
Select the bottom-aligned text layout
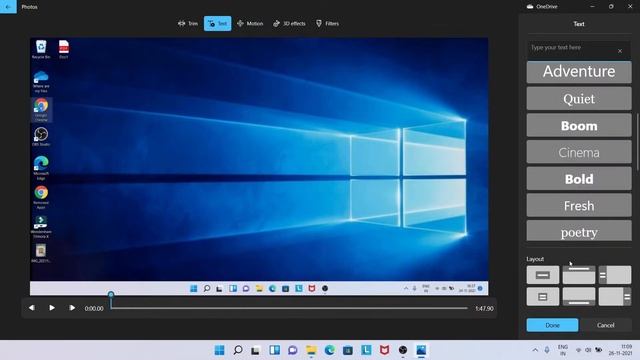tap(579, 297)
